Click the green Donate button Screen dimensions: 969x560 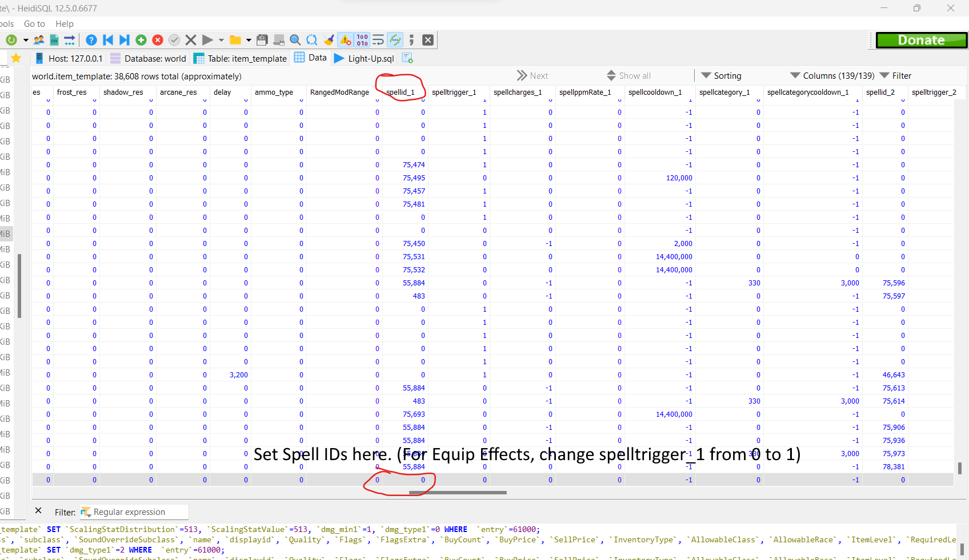922,40
